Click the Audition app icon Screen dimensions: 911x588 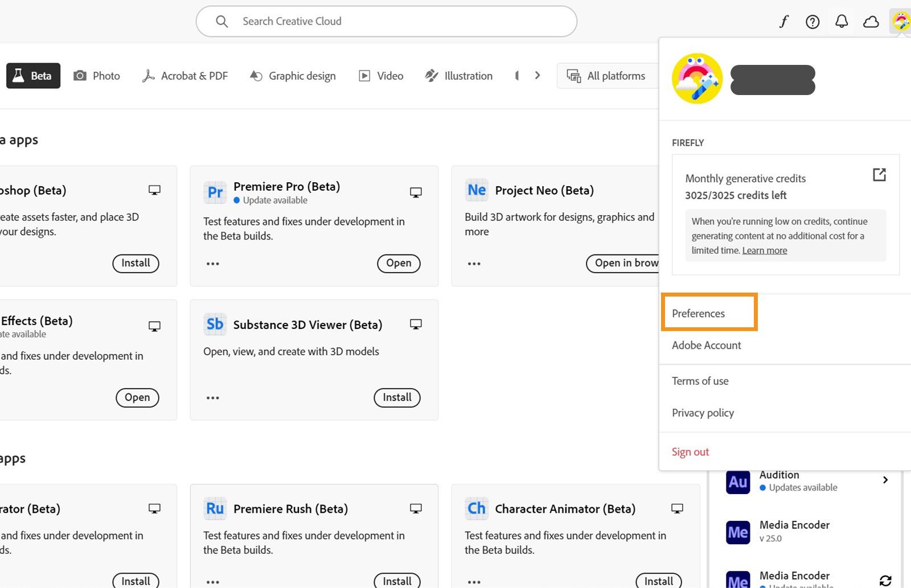click(x=738, y=482)
